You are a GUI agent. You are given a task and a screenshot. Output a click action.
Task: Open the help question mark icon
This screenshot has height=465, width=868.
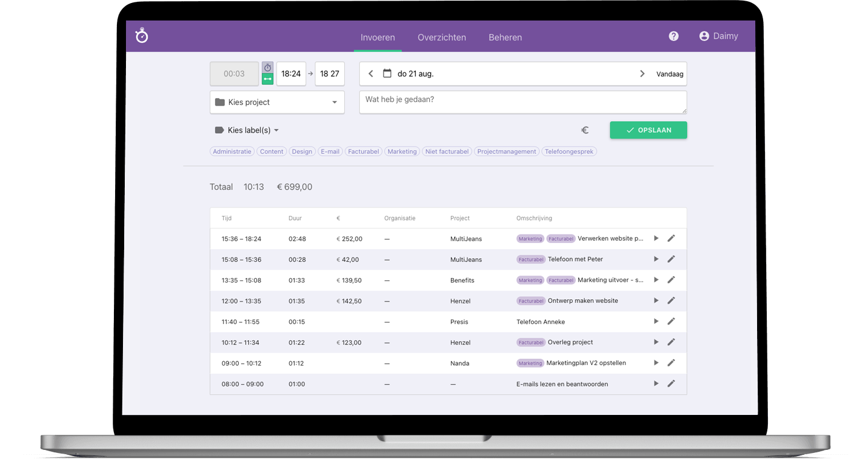(674, 36)
